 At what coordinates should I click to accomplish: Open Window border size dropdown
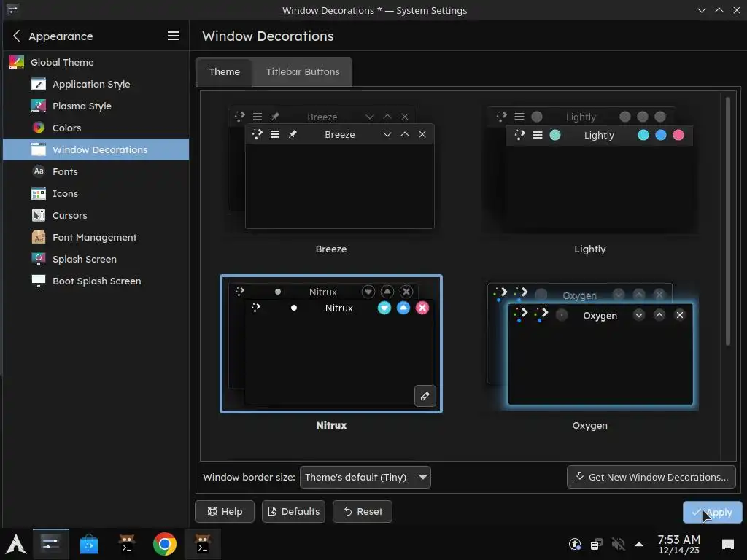pyautogui.click(x=365, y=477)
